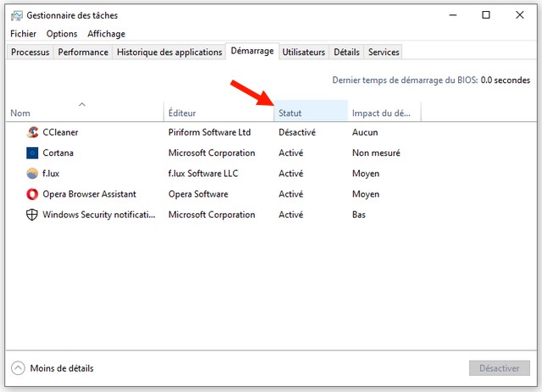This screenshot has width=542, height=392.
Task: Click the Opera Browser Assistant icon
Action: click(x=32, y=194)
